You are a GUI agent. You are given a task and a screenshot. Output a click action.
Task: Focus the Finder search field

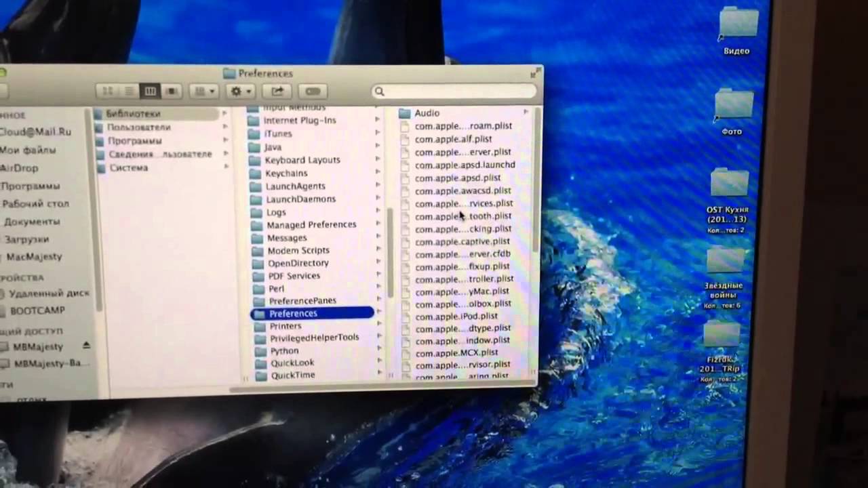(454, 91)
